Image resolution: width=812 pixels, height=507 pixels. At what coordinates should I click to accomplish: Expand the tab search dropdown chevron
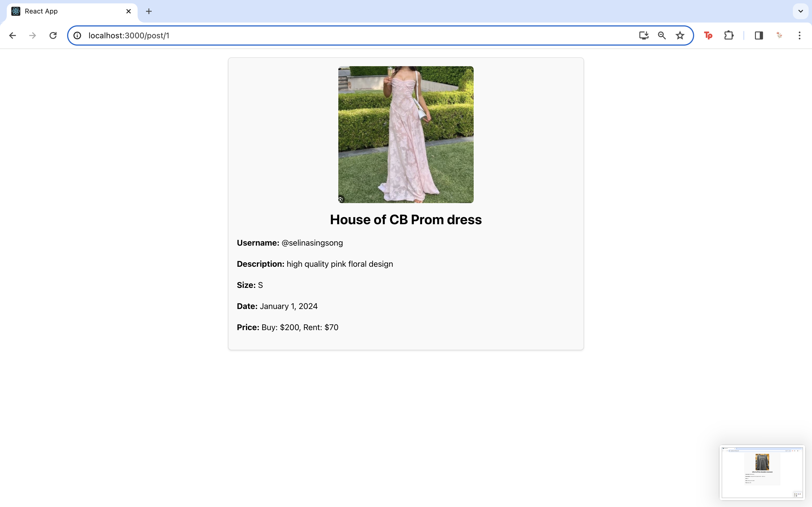801,11
